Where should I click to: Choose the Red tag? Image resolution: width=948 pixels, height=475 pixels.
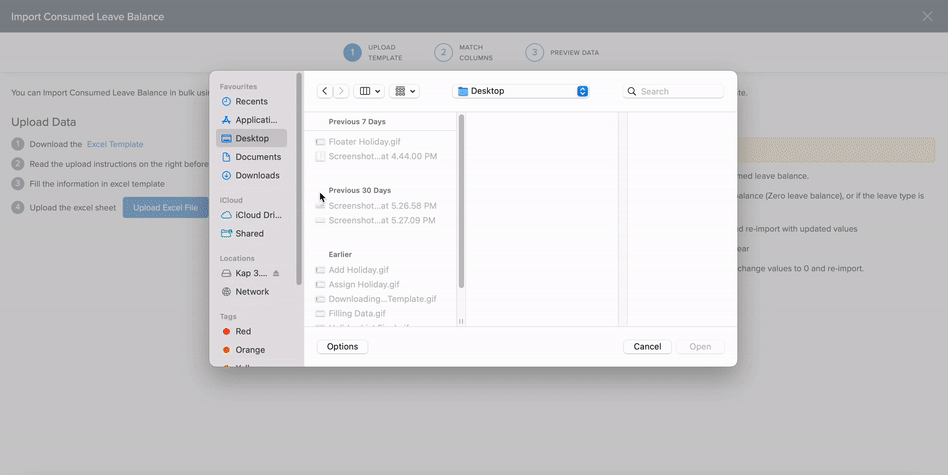pyautogui.click(x=243, y=331)
